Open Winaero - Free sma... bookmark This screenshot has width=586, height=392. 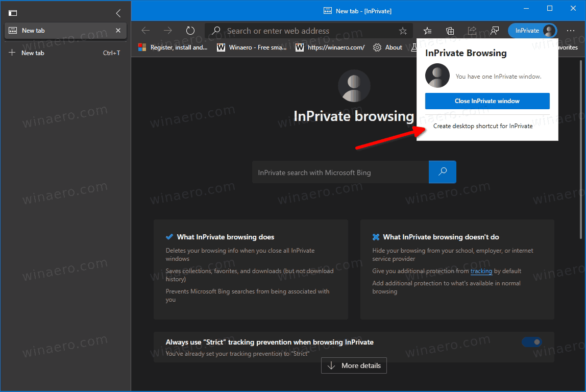pos(252,47)
